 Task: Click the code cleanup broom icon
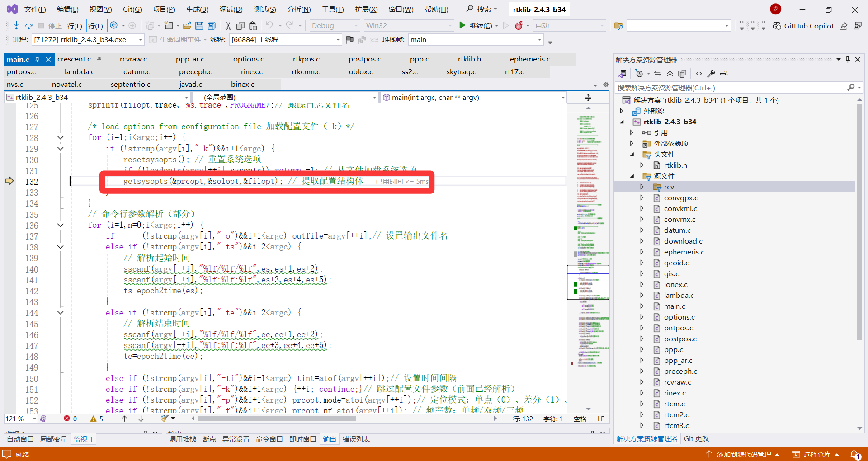(x=165, y=419)
